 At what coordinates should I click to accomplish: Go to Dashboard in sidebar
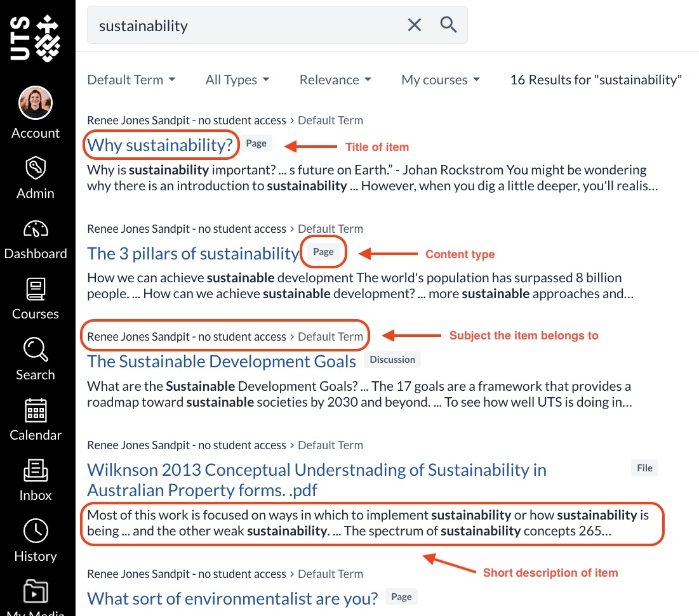pos(36,229)
